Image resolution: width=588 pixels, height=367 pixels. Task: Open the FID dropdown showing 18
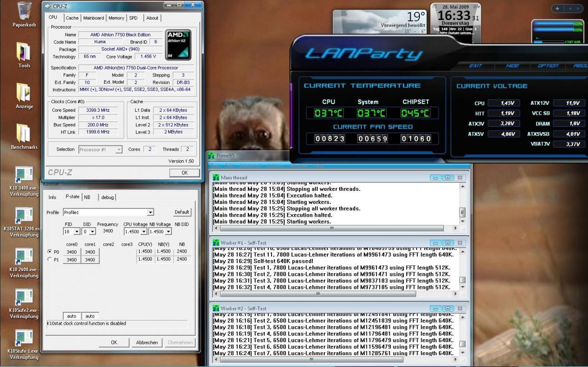[x=76, y=232]
